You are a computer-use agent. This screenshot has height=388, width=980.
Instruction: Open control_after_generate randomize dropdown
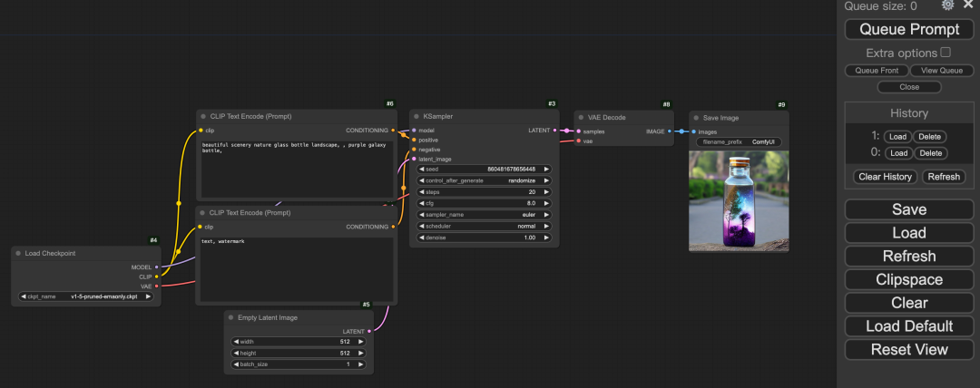(x=485, y=180)
